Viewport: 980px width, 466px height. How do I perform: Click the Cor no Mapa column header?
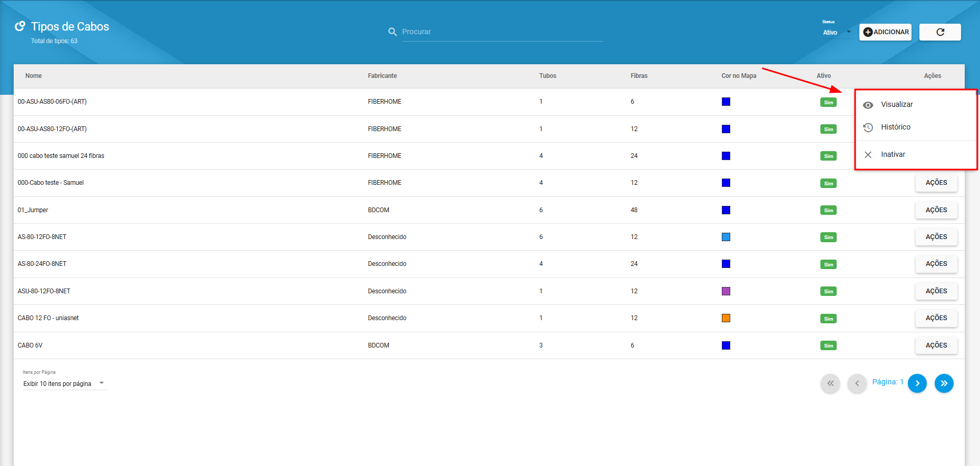(x=739, y=76)
